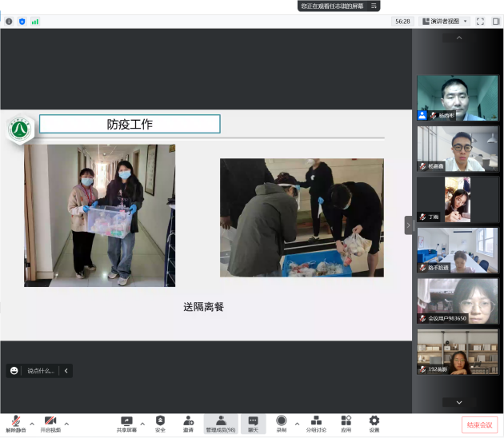Expand recording options arrow

(x=298, y=424)
